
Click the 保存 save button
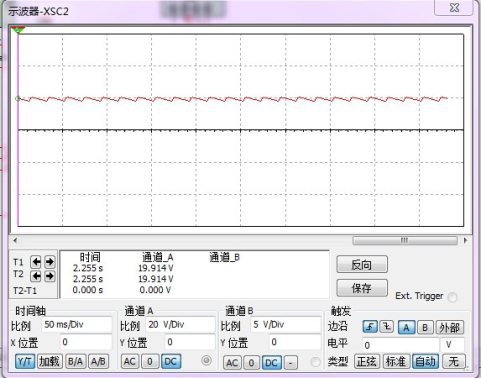point(362,288)
